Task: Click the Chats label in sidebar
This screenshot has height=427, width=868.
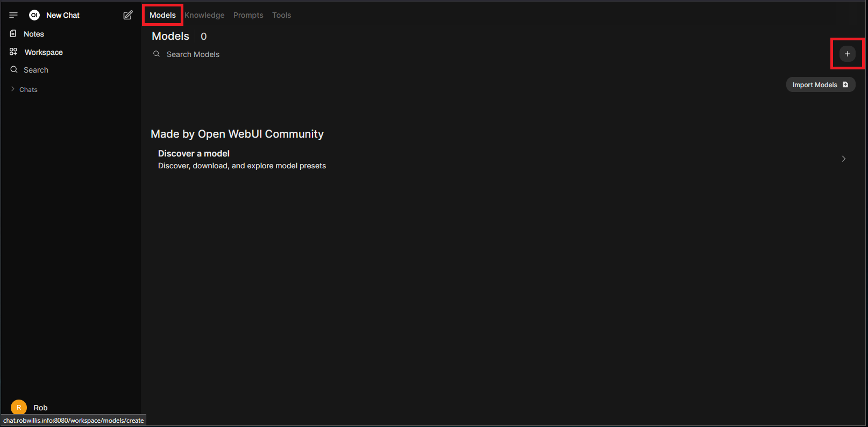Action: click(x=29, y=90)
